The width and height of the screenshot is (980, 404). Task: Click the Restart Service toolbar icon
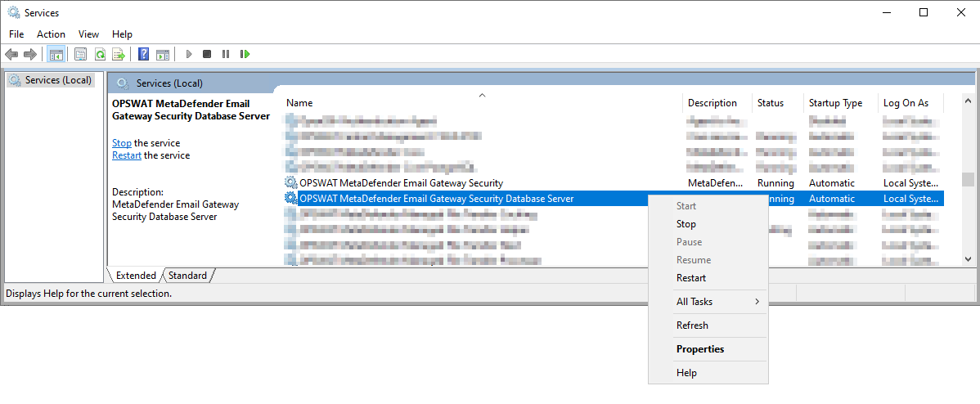245,54
